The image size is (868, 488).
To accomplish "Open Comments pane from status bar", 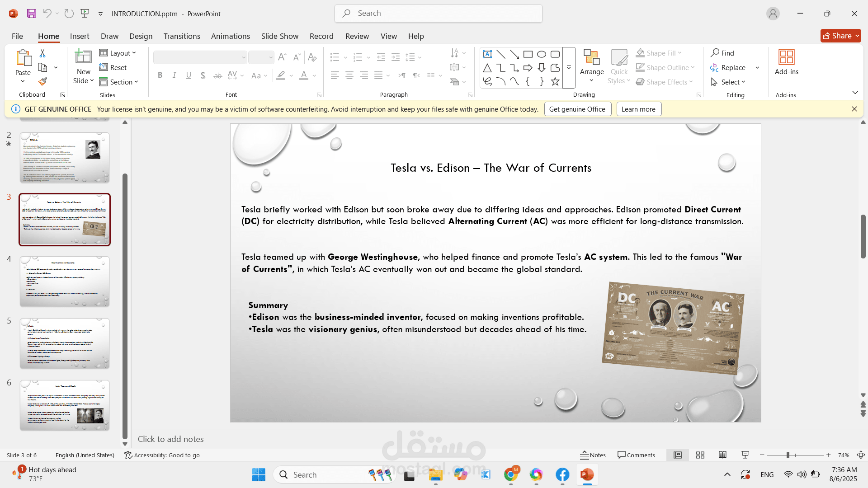I will pos(636,455).
